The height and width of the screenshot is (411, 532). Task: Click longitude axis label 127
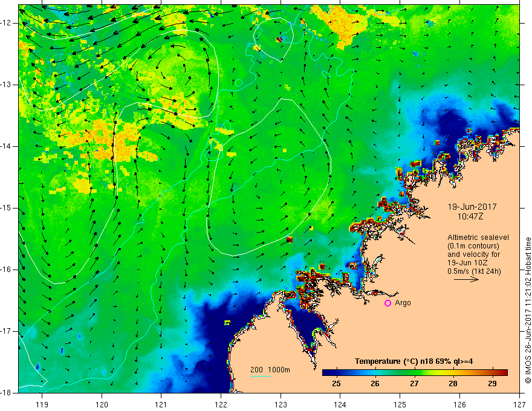(519, 404)
